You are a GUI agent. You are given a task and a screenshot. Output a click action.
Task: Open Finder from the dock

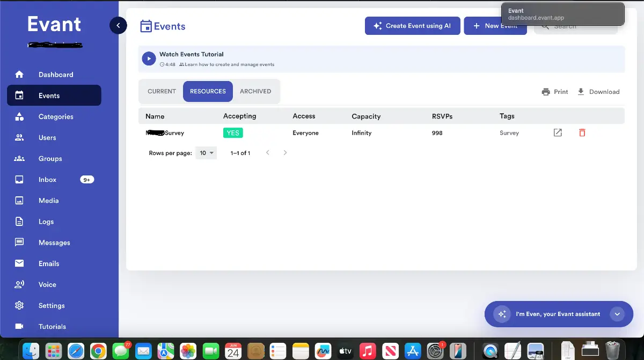point(31,350)
